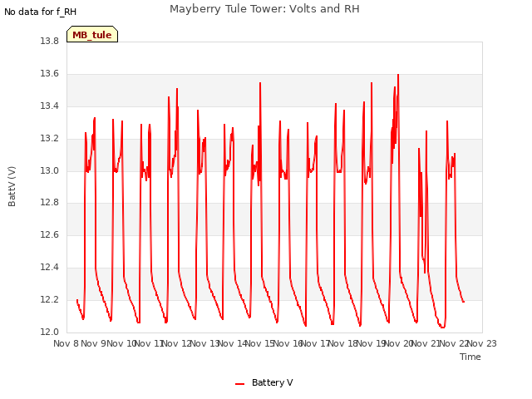532x399 pixels.
Task: Click the Nov 8 x-axis label
Action: (66, 343)
